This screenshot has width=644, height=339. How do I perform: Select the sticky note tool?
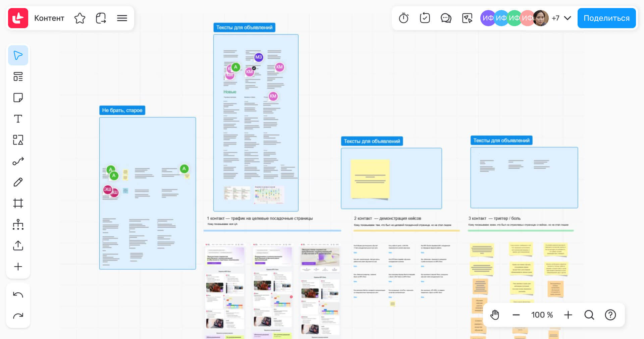pos(18,98)
